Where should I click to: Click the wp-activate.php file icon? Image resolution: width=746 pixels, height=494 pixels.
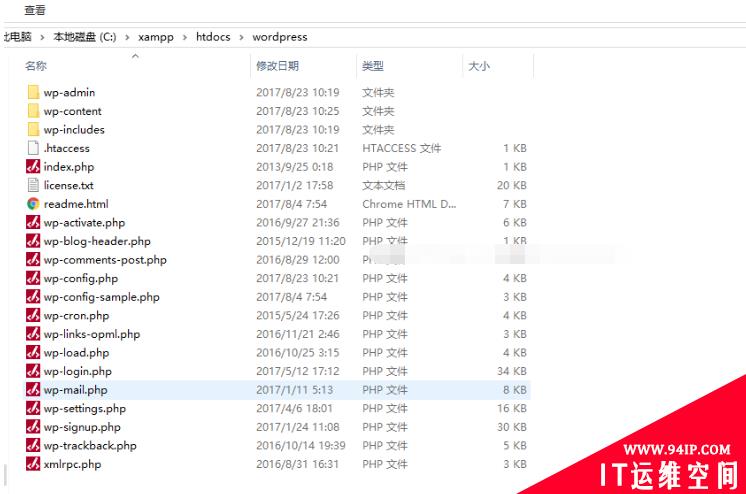click(33, 222)
